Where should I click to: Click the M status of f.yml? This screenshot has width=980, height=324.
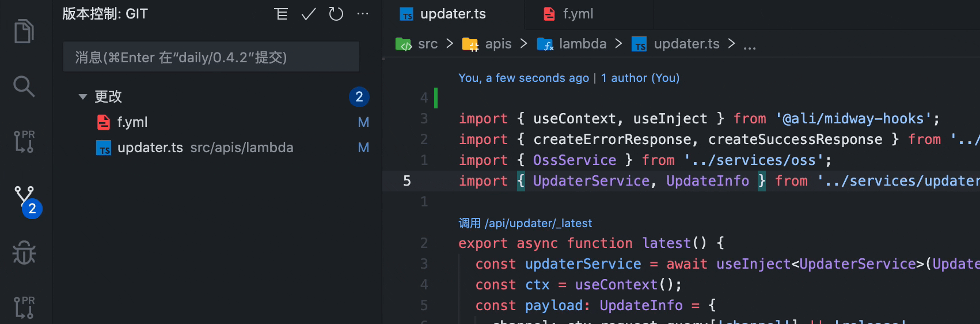tap(363, 122)
